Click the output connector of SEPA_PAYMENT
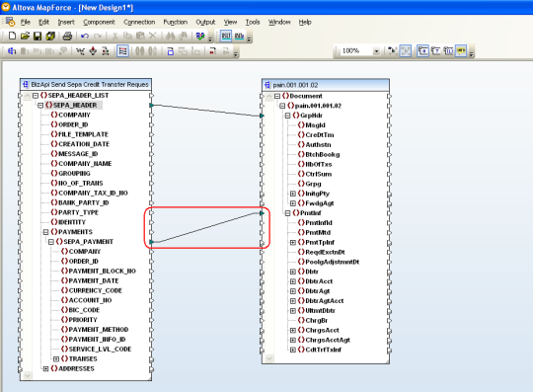This screenshot has height=392, width=533. tap(152, 242)
